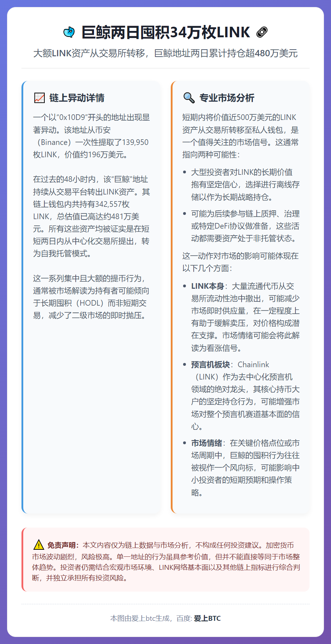Click the chain link emoji beside the title

[x=262, y=32]
